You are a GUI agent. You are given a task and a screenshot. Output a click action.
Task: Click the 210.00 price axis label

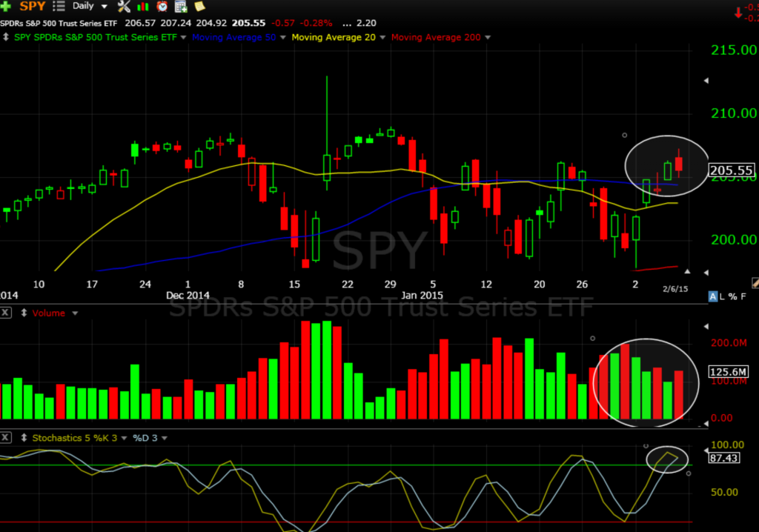(x=733, y=113)
